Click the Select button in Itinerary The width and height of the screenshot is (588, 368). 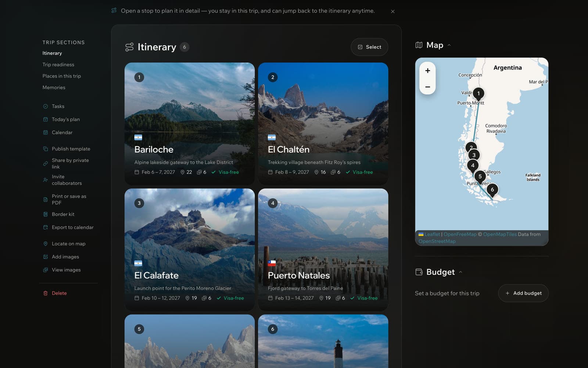(369, 47)
